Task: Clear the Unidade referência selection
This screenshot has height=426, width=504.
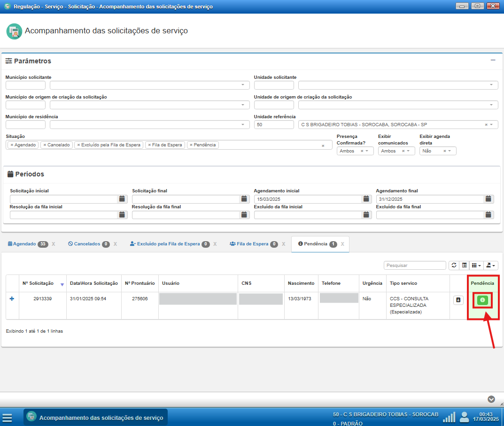Action: click(486, 125)
